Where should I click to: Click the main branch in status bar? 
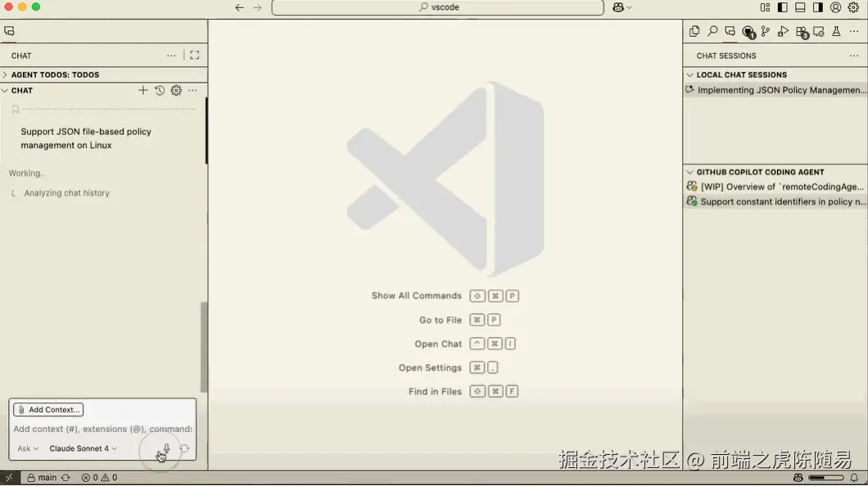[x=42, y=478]
